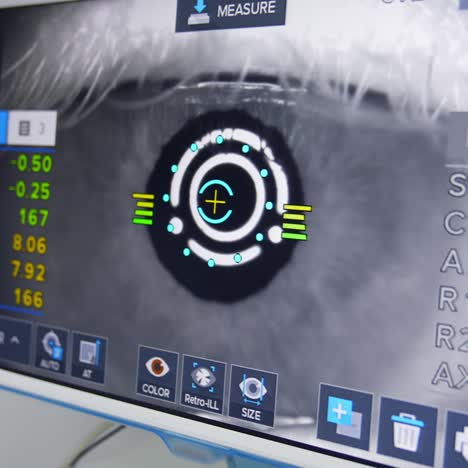The height and width of the screenshot is (468, 468).
Task: Tap the right focus level indicator bars
Action: [x=296, y=222]
